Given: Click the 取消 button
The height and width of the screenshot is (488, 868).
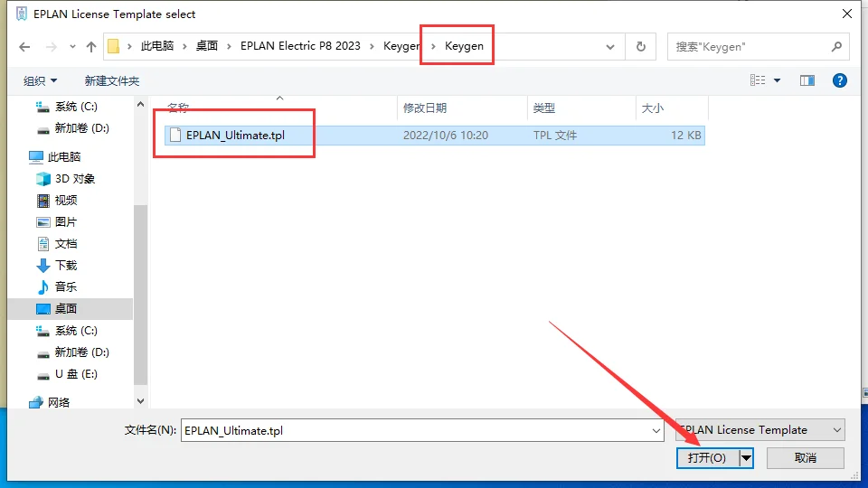Looking at the screenshot, I should (805, 458).
